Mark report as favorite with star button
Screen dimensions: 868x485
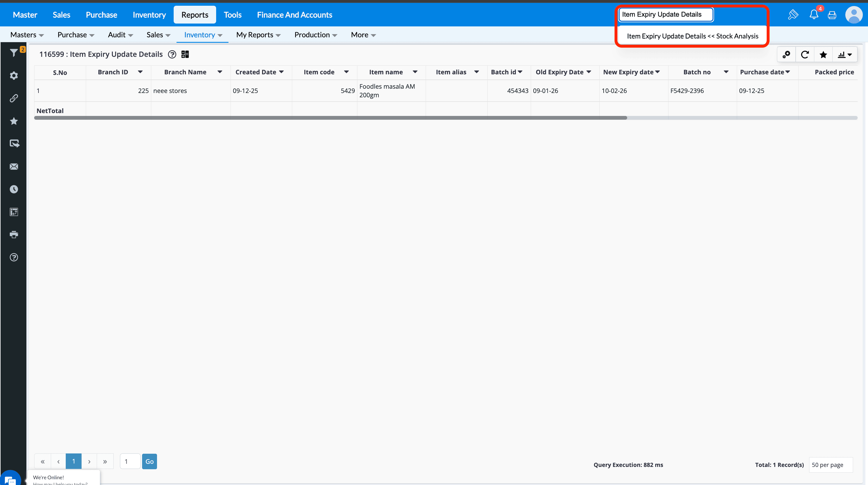[823, 55]
